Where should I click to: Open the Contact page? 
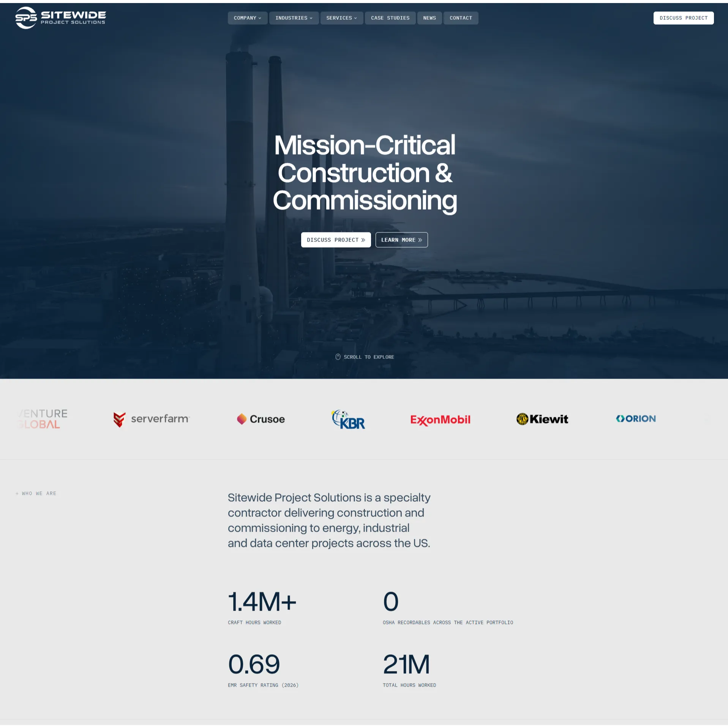[461, 18]
